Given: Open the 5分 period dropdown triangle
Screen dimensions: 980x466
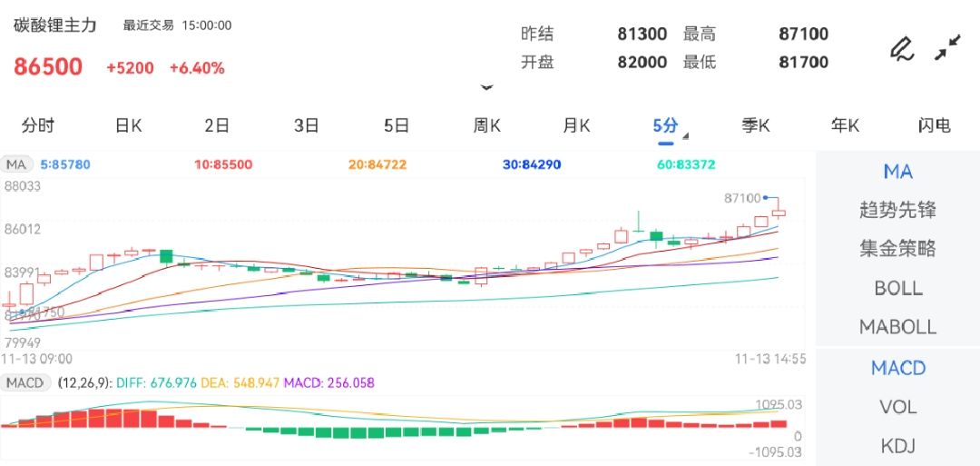Looking at the screenshot, I should pos(686,135).
